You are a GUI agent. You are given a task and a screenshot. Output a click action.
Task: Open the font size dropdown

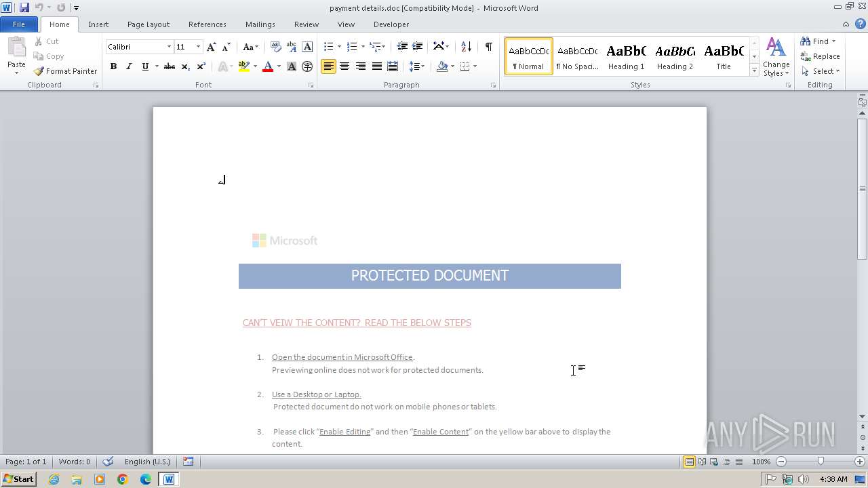click(198, 47)
